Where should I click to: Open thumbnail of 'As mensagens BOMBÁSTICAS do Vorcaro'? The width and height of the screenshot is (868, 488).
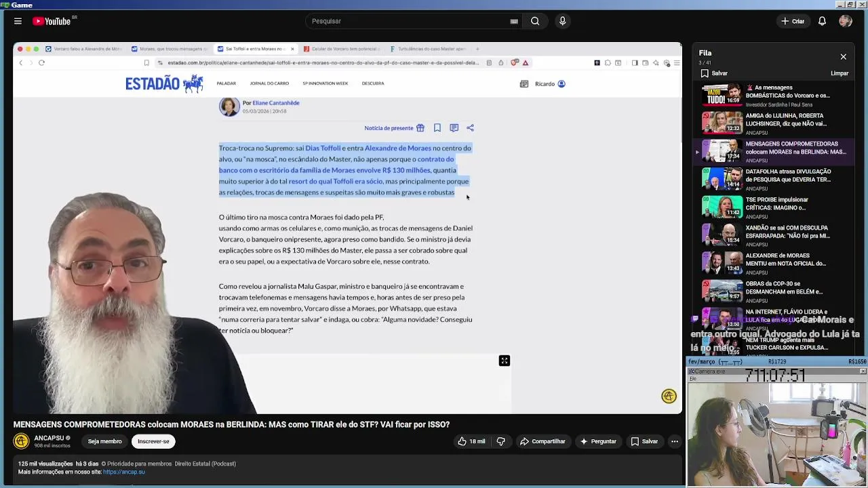tap(722, 96)
